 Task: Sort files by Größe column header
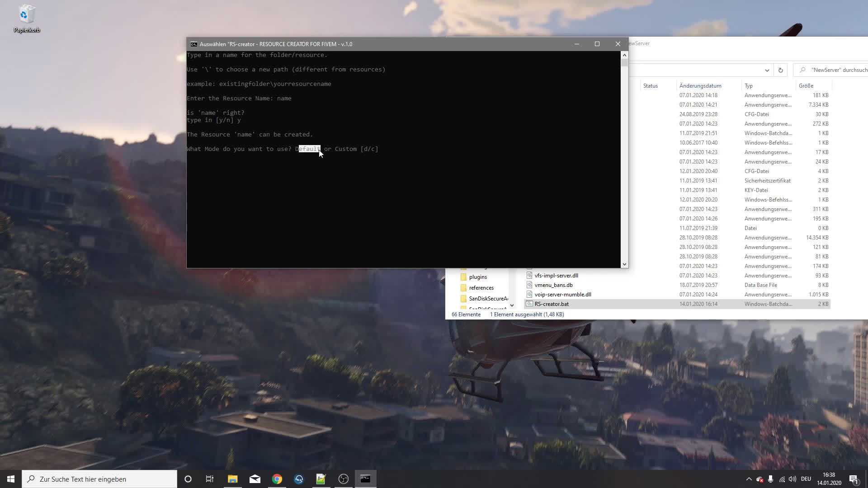806,85
